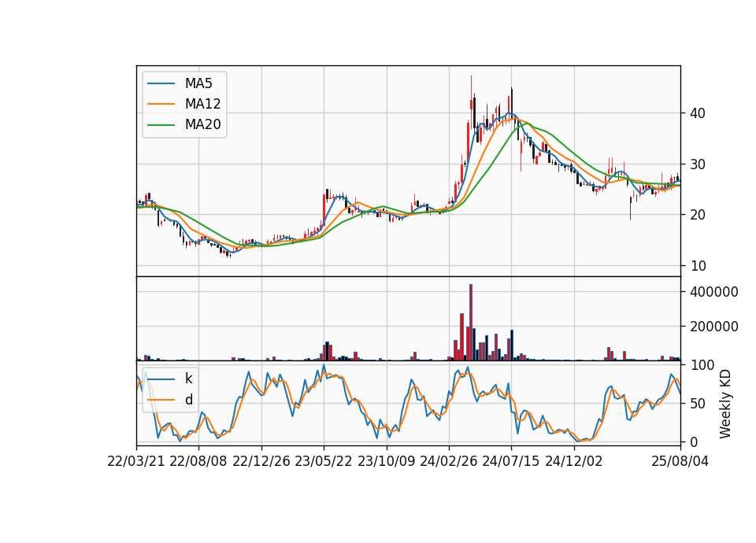Image resolution: width=756 pixels, height=543 pixels.
Task: Click the price axis label 40
Action: 697,113
